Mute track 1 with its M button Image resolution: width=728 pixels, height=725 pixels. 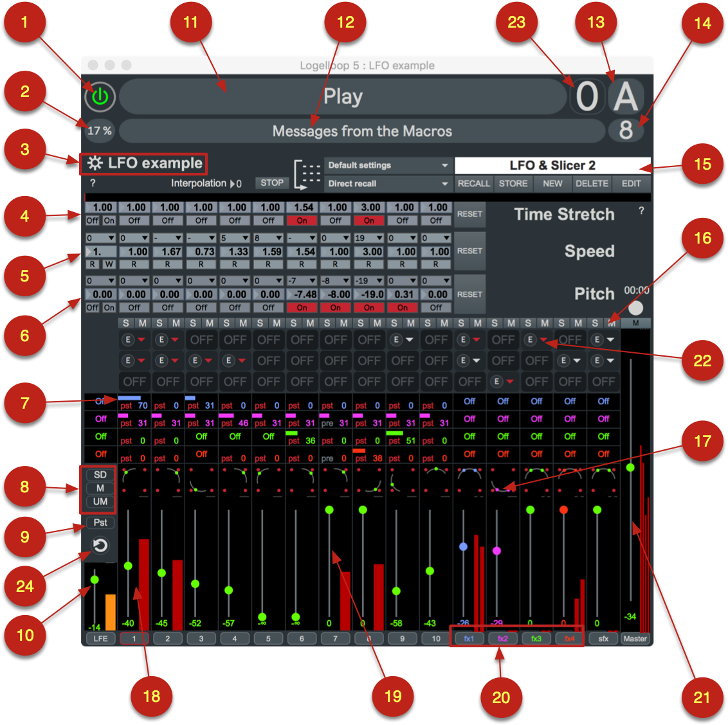(143, 323)
